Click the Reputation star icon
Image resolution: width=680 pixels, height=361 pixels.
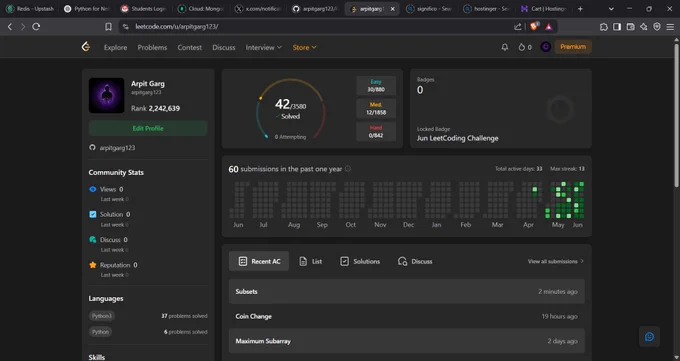pyautogui.click(x=92, y=265)
